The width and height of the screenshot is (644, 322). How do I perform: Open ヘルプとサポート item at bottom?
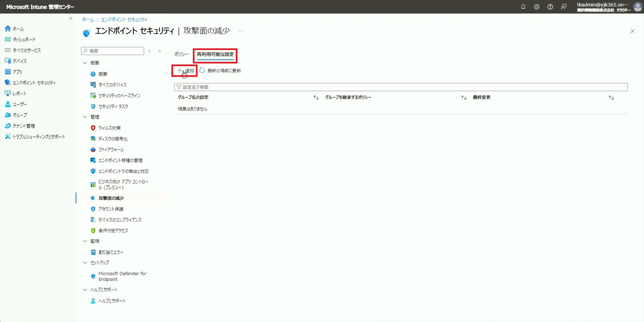pyautogui.click(x=112, y=301)
